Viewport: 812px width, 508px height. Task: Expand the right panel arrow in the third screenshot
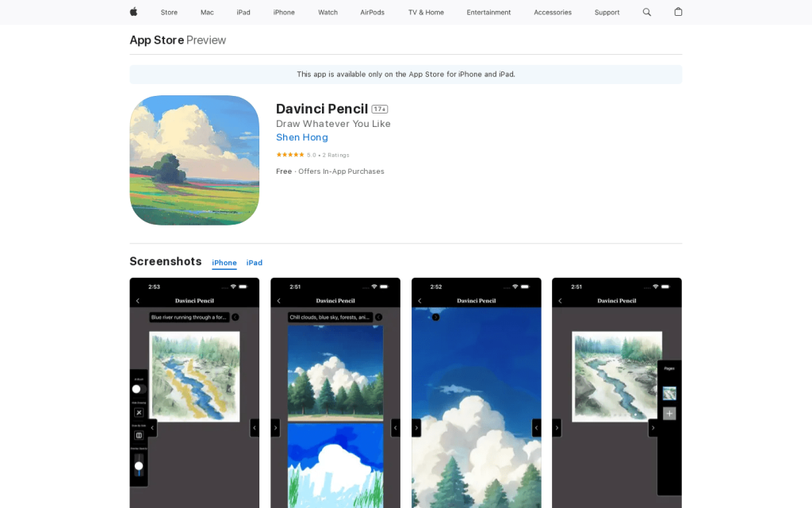[x=537, y=428]
